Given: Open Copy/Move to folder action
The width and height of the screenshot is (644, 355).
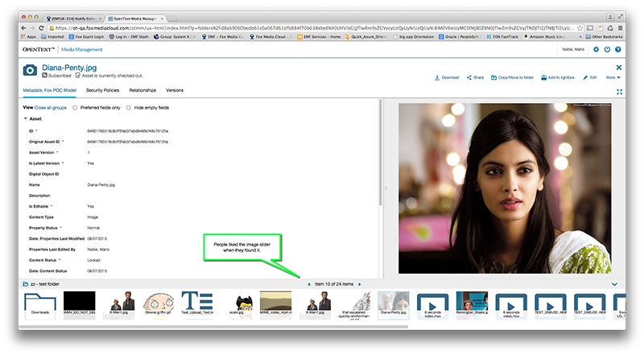Looking at the screenshot, I should tap(493, 77).
